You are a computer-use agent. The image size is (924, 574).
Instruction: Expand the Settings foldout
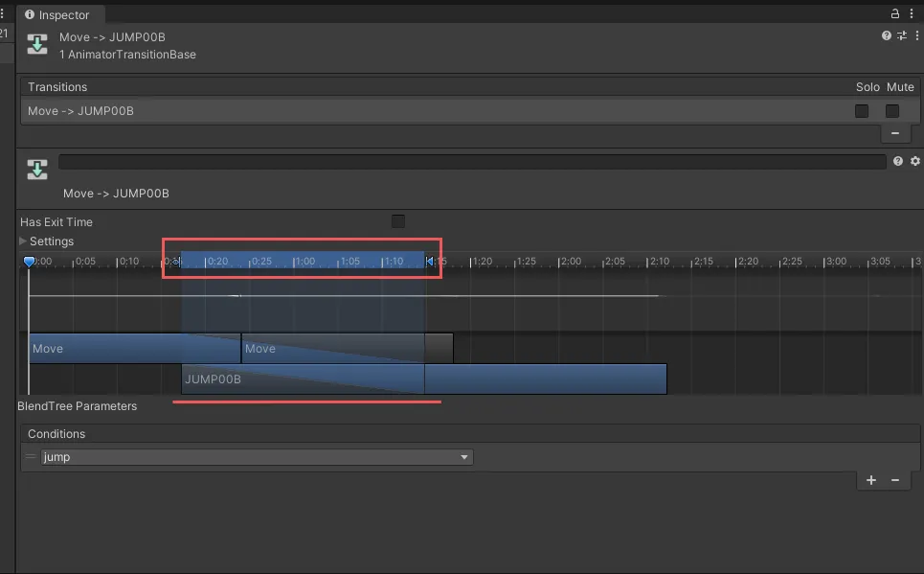click(x=24, y=241)
